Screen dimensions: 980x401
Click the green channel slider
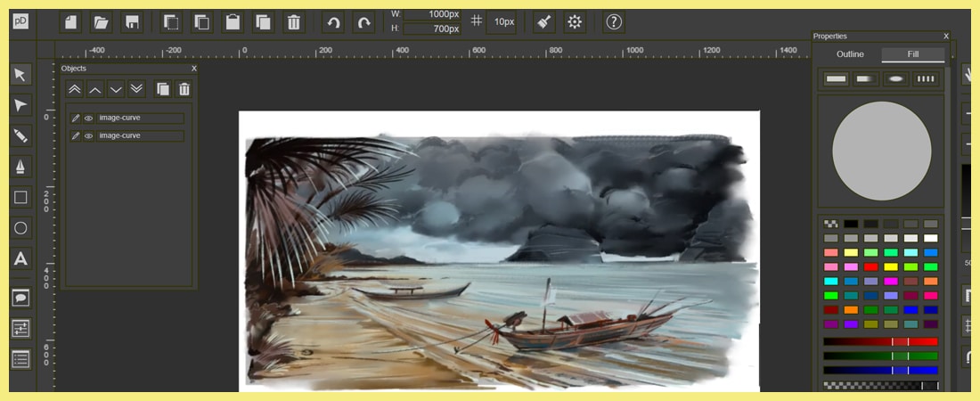click(x=880, y=356)
